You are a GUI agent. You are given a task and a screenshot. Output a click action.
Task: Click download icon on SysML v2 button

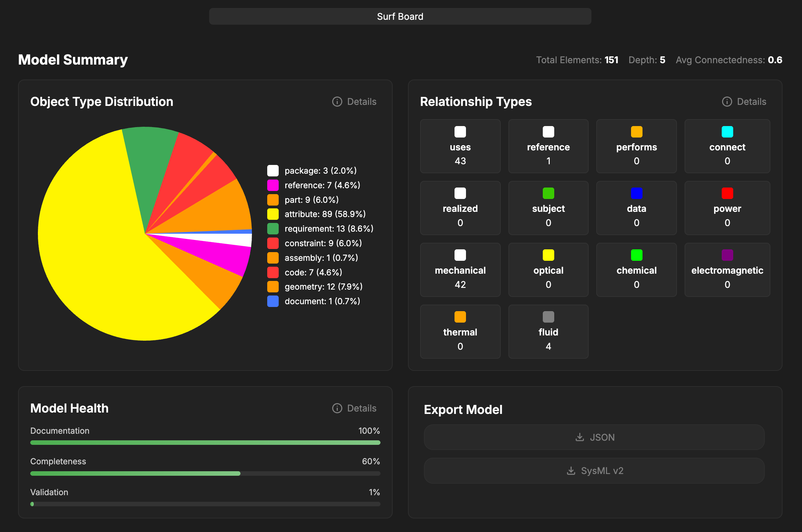[x=571, y=471]
